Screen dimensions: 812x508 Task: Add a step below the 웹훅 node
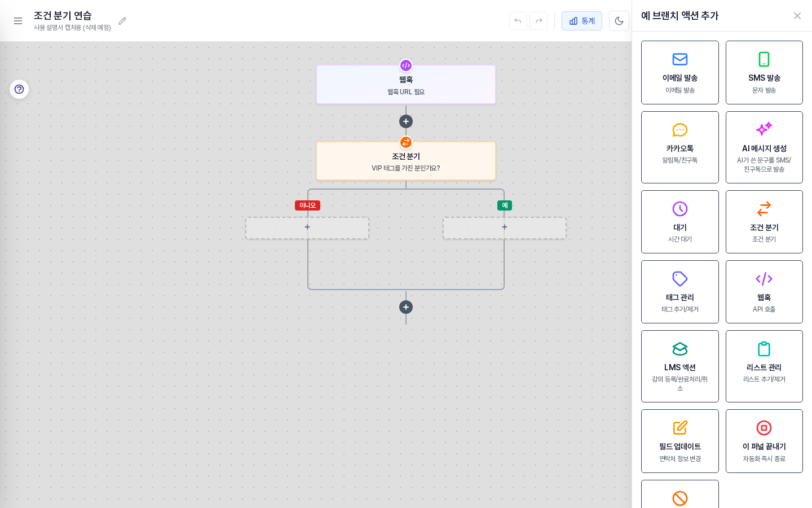[x=406, y=121]
